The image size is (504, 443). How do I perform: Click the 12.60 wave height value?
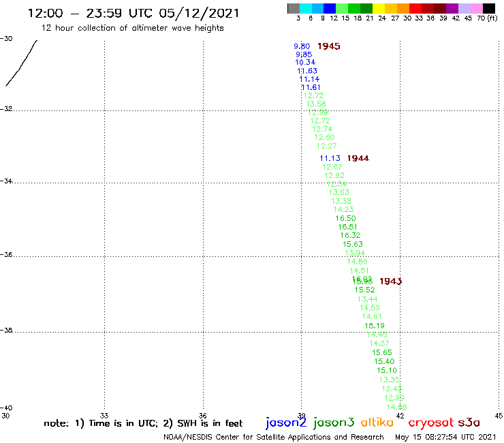324,138
